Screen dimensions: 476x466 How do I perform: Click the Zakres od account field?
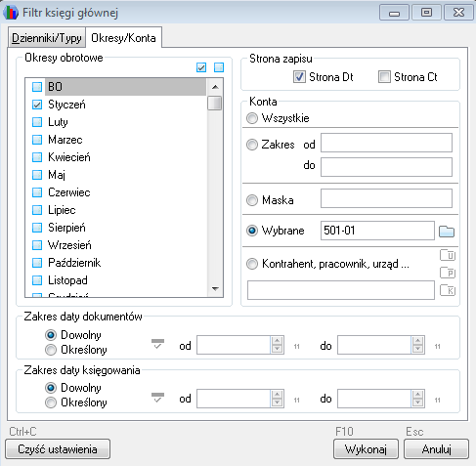point(386,143)
